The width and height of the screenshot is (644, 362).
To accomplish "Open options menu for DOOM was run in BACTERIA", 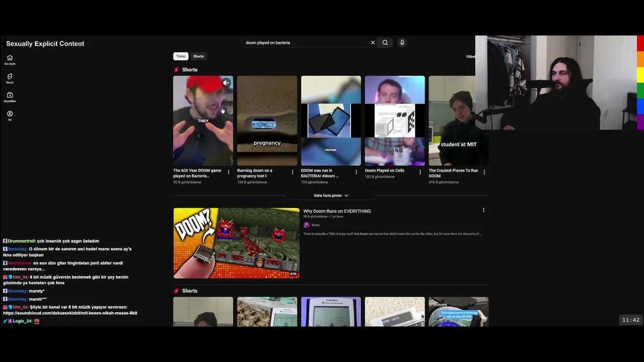I will click(x=356, y=172).
